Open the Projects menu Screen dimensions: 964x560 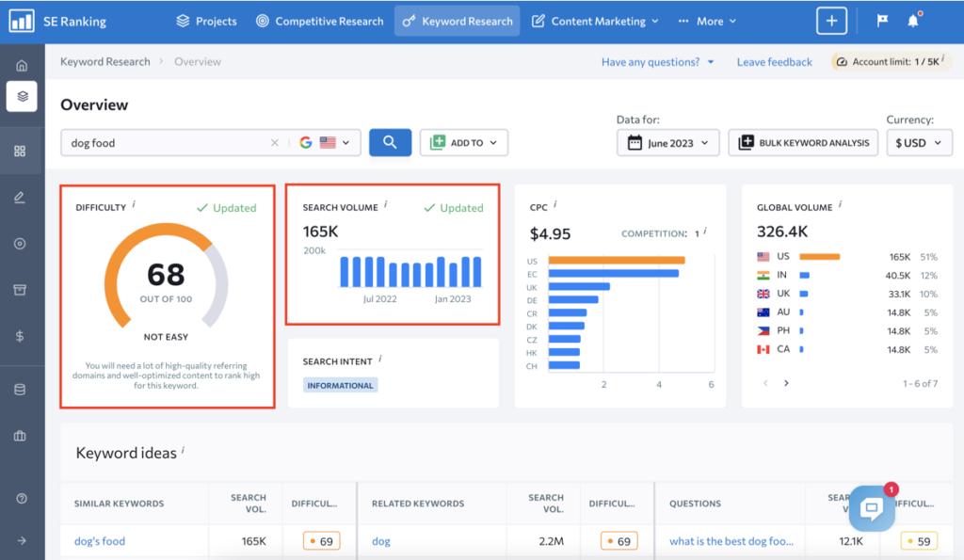[x=206, y=21]
